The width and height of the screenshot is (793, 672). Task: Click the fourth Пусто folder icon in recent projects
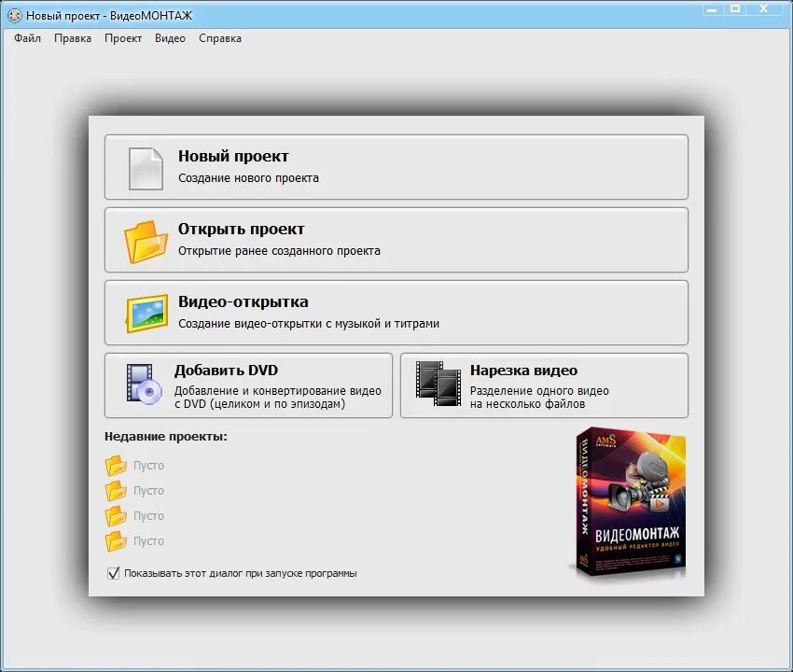[116, 541]
